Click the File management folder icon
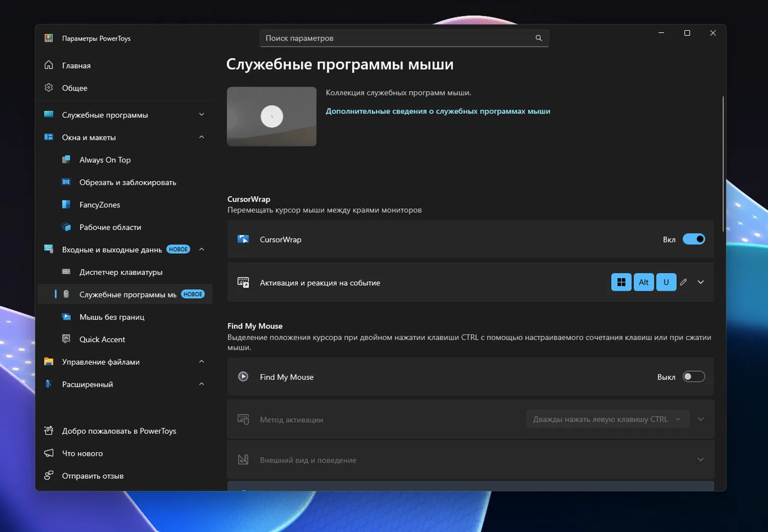The width and height of the screenshot is (768, 532). (49, 361)
